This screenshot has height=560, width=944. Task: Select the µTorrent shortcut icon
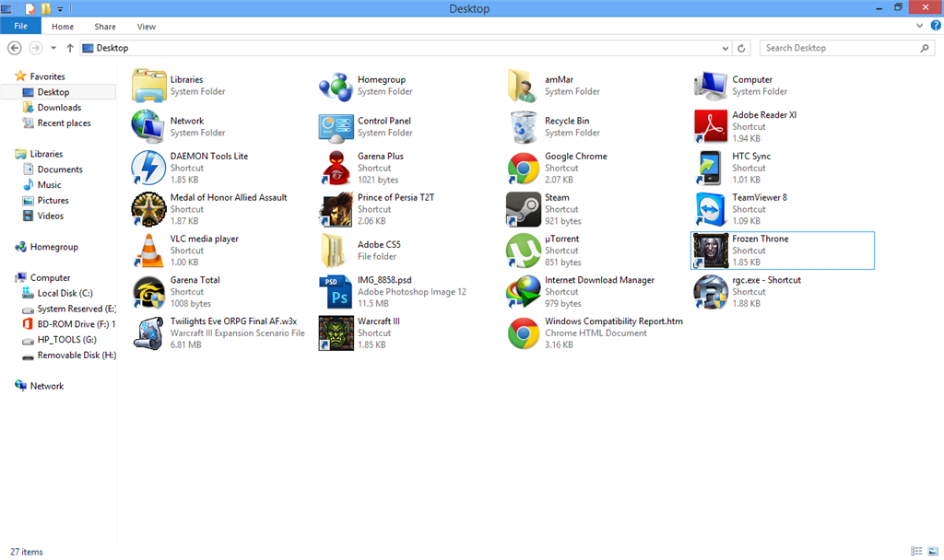(x=524, y=251)
